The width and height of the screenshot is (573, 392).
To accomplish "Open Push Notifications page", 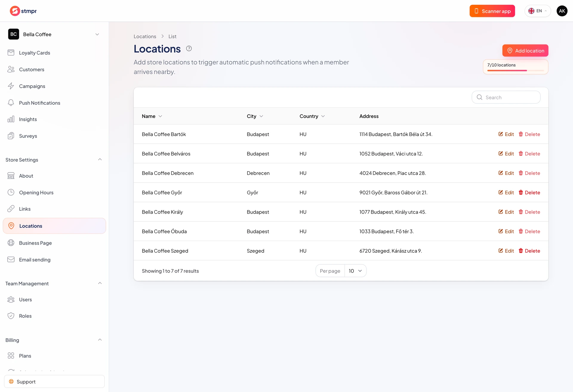I will pyautogui.click(x=54, y=103).
